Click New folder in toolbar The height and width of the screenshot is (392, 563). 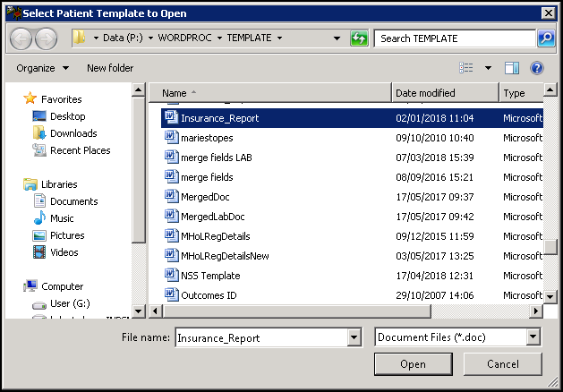pos(110,68)
